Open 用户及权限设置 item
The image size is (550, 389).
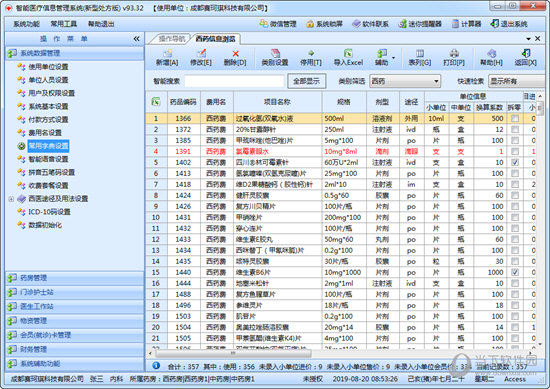(x=51, y=93)
